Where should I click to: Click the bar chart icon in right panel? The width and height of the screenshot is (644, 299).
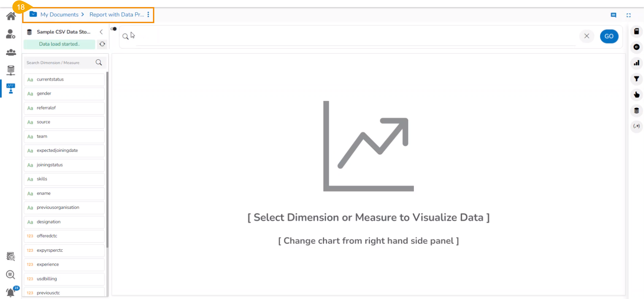636,63
